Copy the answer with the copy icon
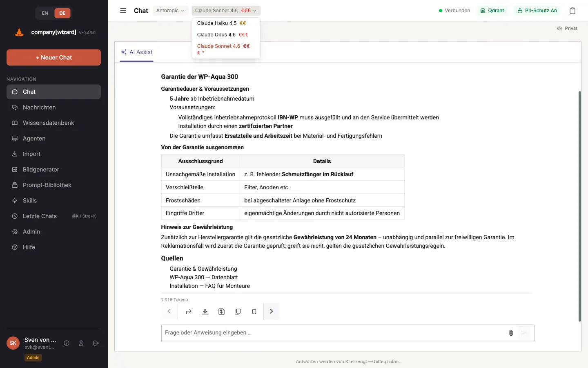This screenshot has width=588, height=368. 238,312
